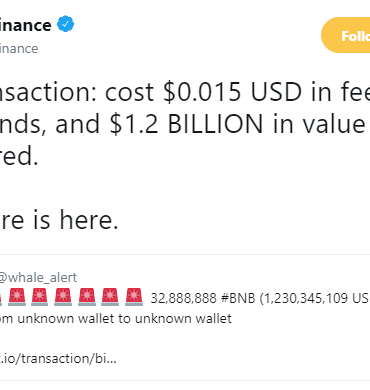370x390 pixels.
Task: Click the second fully visible siren emoji
Action: (40, 297)
